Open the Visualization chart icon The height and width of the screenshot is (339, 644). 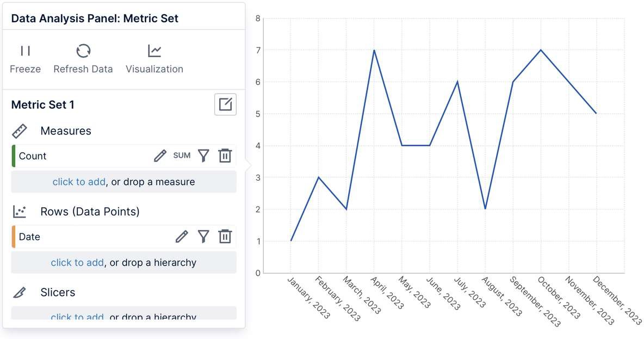pyautogui.click(x=154, y=51)
